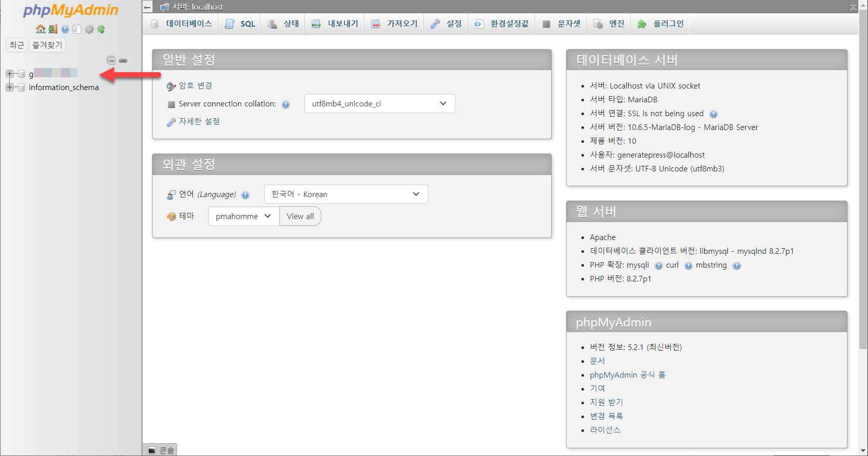Open the 데이터베이스 tab
The height and width of the screenshot is (456, 868).
click(182, 24)
